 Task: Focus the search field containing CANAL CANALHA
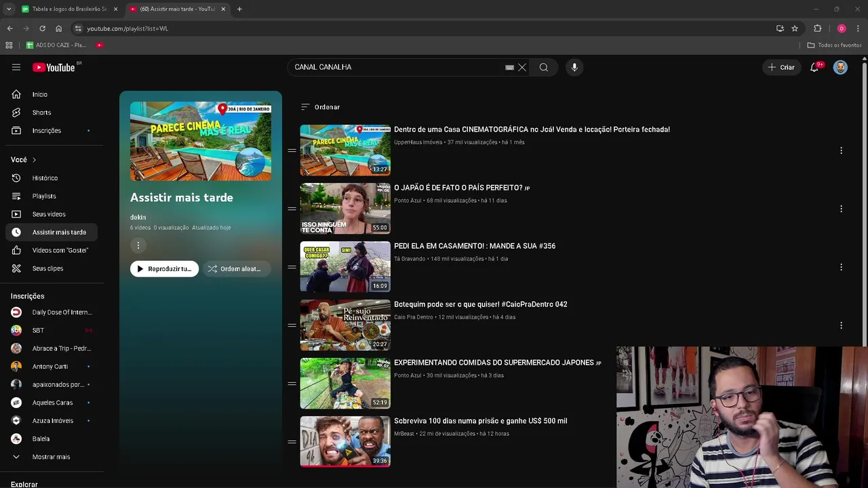pyautogui.click(x=397, y=67)
